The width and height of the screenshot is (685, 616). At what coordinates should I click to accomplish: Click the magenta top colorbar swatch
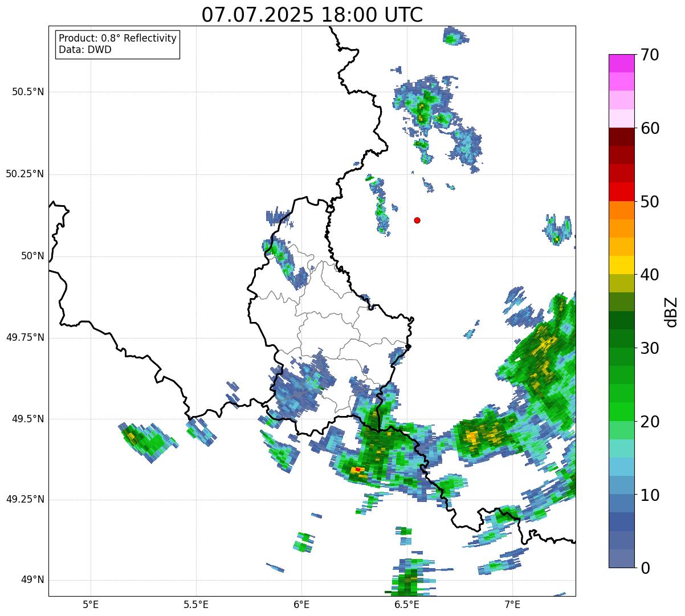(621, 63)
